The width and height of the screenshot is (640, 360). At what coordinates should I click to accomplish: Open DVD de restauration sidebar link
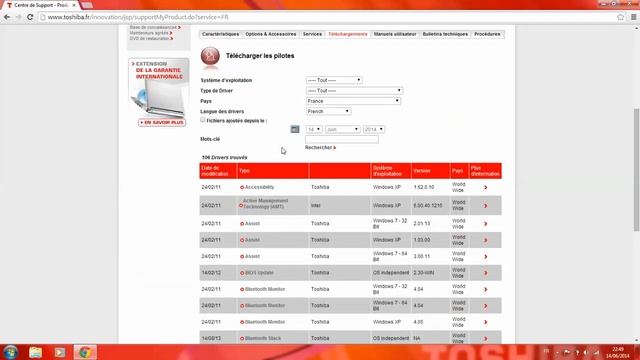pos(151,38)
